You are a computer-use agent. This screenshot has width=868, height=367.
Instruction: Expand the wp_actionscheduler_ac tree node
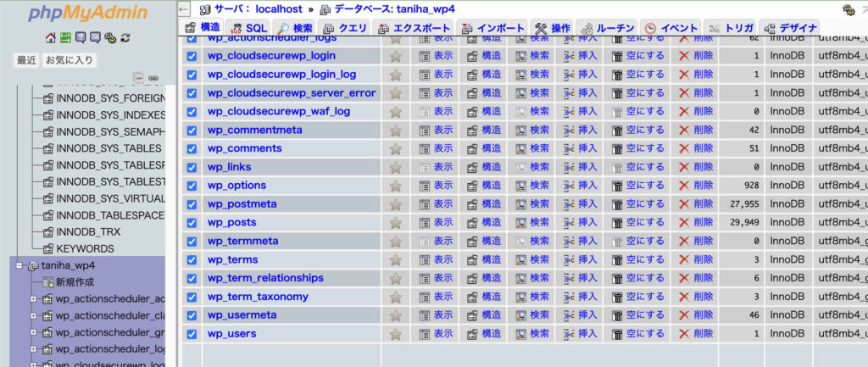(33, 299)
